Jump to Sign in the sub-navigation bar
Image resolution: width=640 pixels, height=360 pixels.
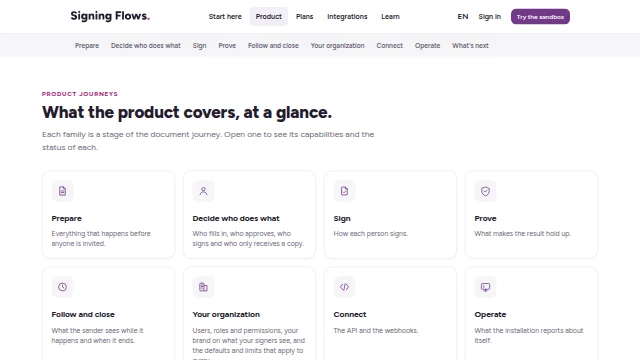point(200,46)
